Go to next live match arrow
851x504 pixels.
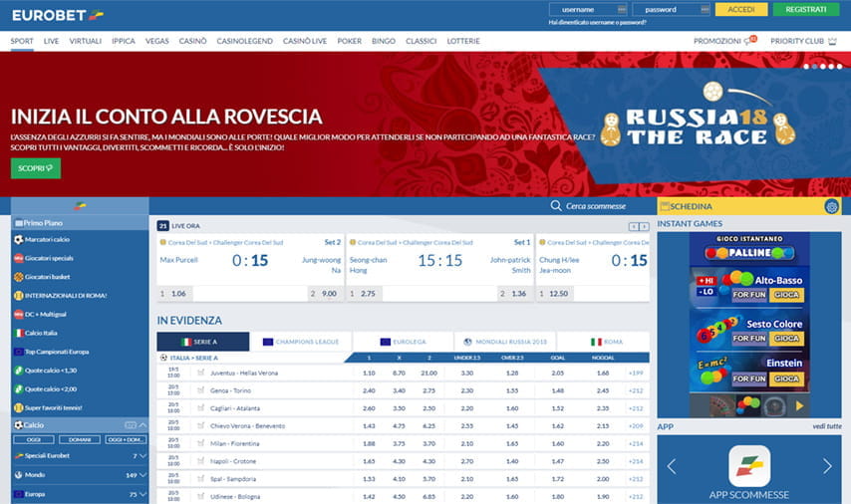coord(644,226)
